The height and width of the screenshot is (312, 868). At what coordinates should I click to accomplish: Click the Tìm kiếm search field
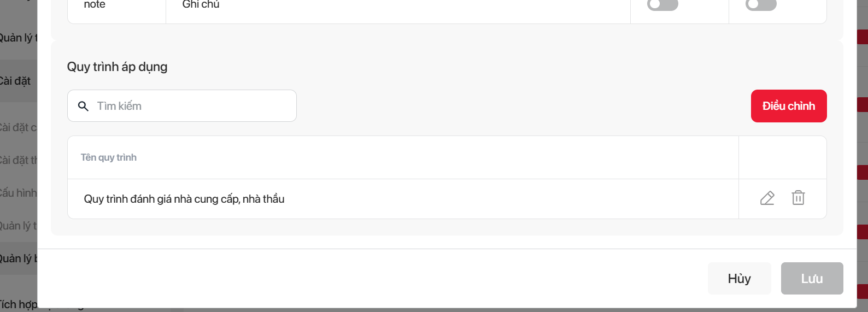(x=191, y=106)
